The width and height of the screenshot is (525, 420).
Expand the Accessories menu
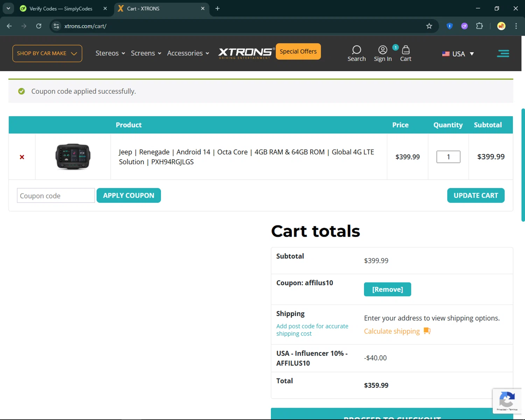pyautogui.click(x=188, y=53)
